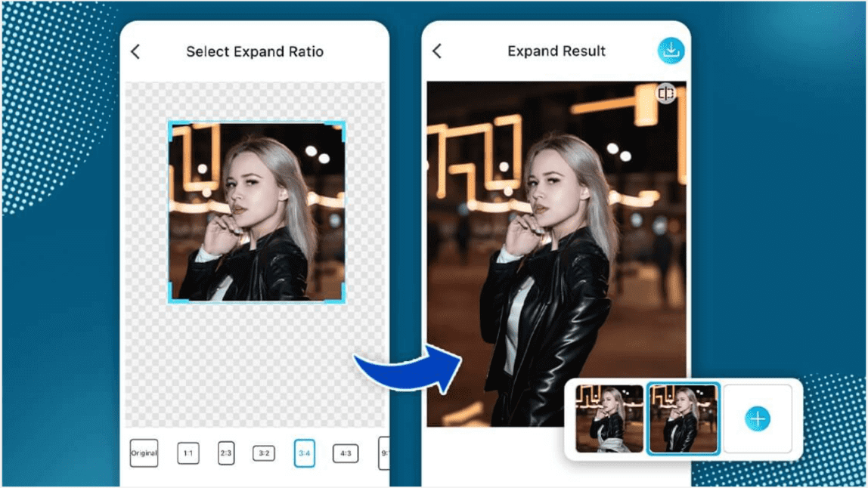Image resolution: width=868 pixels, height=488 pixels.
Task: Choose the 4:3 expand ratio
Action: coord(346,453)
